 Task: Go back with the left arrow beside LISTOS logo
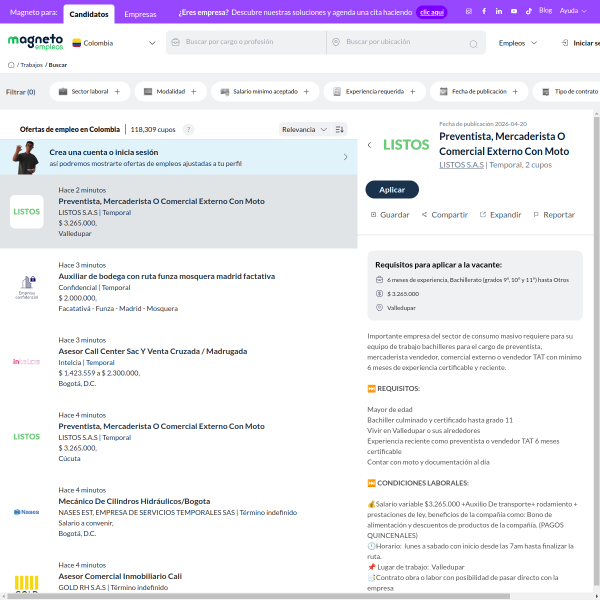point(368,144)
